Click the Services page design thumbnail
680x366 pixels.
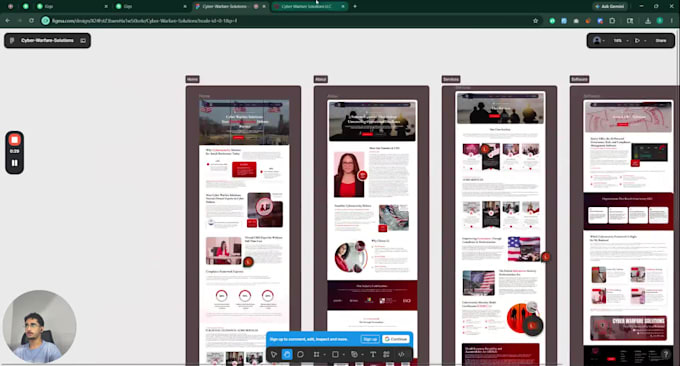(500, 229)
